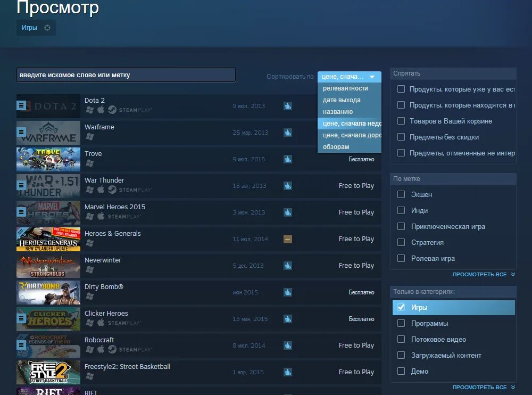This screenshot has width=532, height=395.
Task: Check Приключенческая игра tag filter
Action: (401, 226)
